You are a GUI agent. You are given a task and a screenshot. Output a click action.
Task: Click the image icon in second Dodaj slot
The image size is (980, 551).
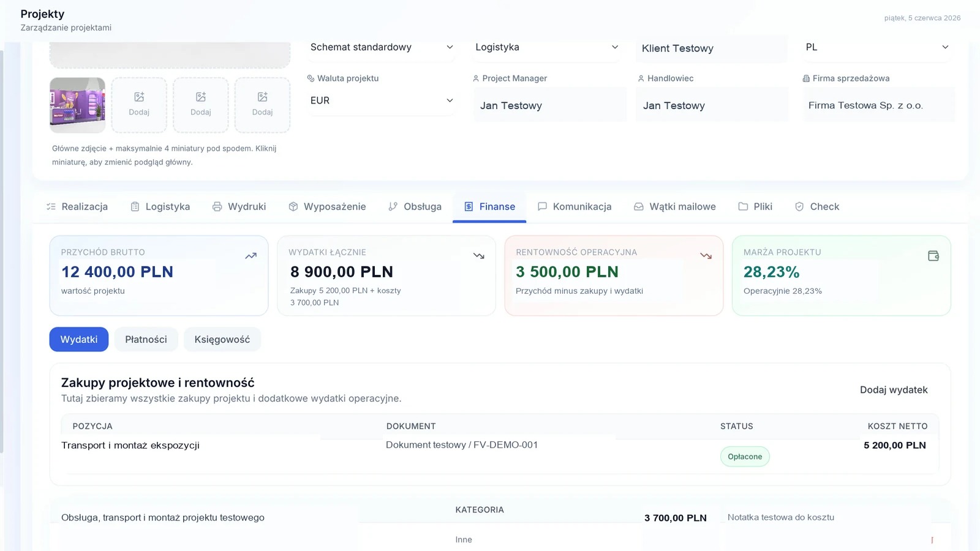tap(201, 97)
